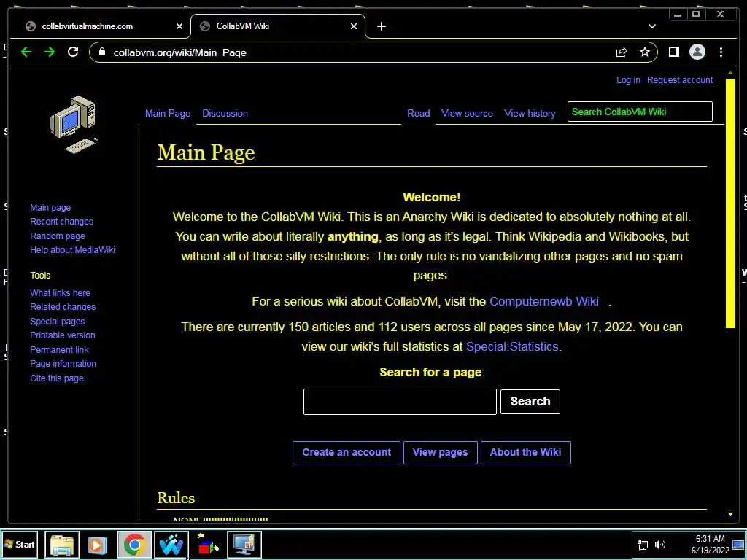Image resolution: width=747 pixels, height=560 pixels.
Task: Focus the Search CollabVM Wiki field
Action: coord(640,112)
